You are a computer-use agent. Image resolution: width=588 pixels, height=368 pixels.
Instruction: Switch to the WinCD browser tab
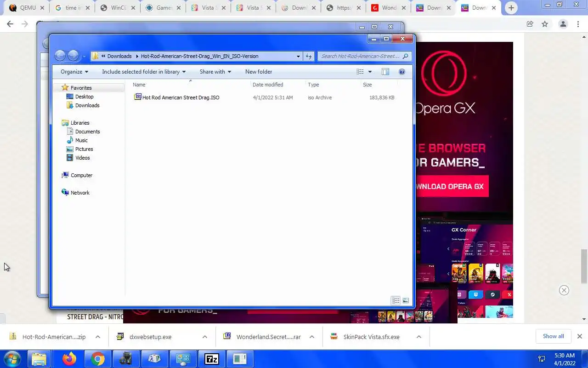pos(117,8)
